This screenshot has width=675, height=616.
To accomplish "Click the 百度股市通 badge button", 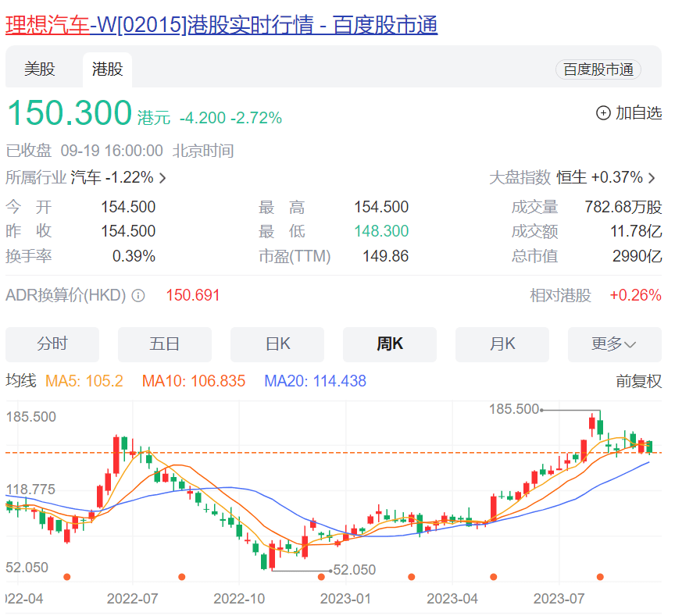I will pyautogui.click(x=598, y=69).
